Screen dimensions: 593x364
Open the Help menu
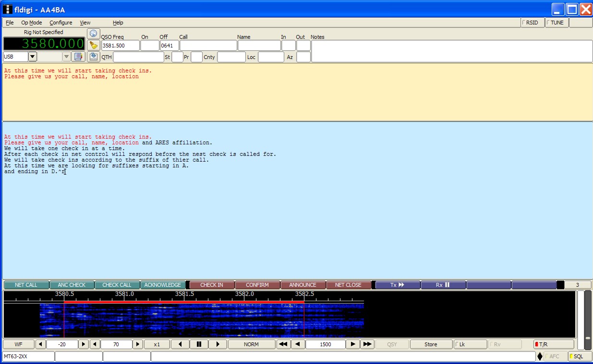pos(118,23)
